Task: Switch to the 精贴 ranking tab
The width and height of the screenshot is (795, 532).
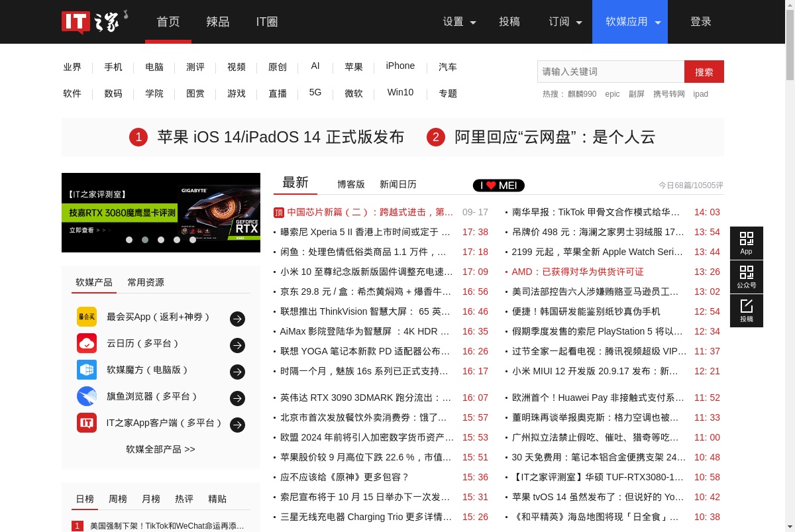Action: point(217,499)
